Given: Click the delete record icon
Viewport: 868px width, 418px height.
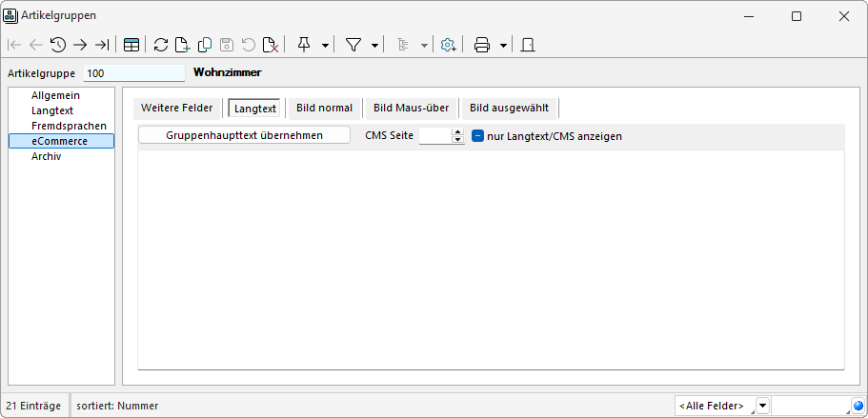Looking at the screenshot, I should click(x=271, y=45).
